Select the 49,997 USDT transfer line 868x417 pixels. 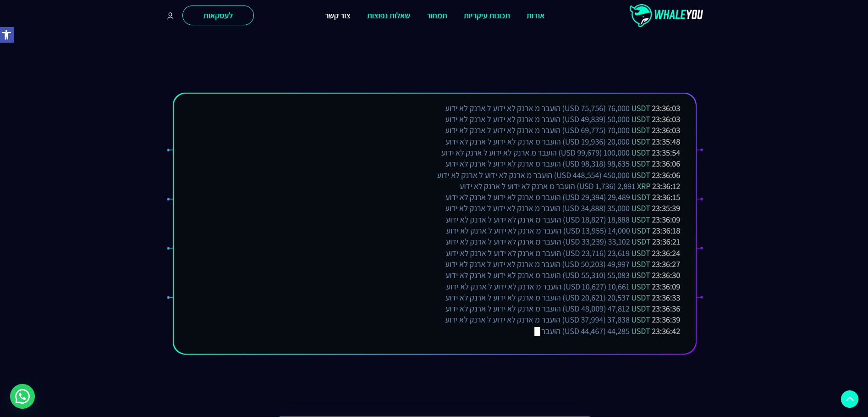563,265
